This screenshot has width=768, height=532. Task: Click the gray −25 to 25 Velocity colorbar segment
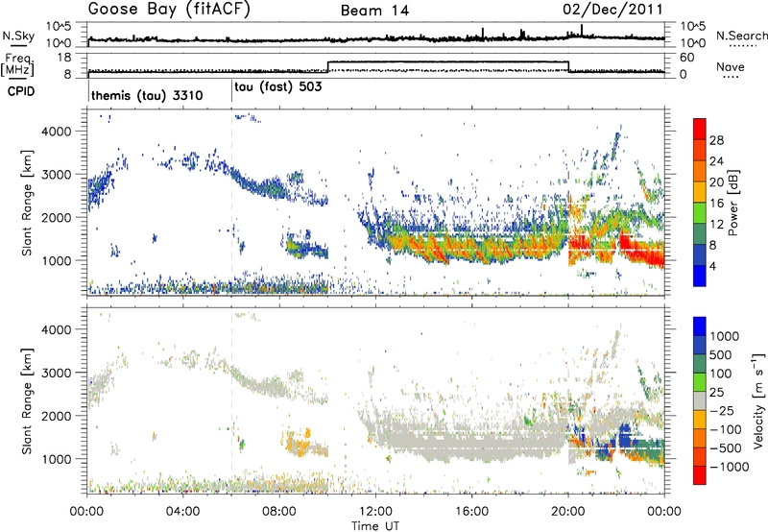pos(700,400)
